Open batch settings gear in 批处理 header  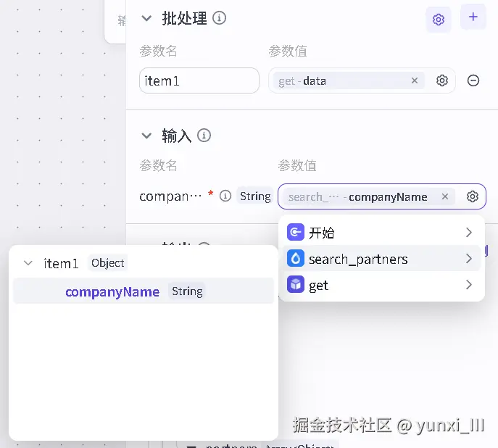439,20
